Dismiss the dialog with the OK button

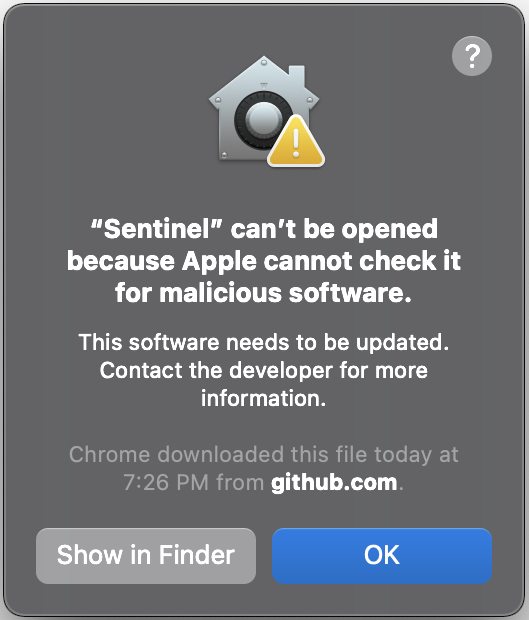(x=382, y=556)
